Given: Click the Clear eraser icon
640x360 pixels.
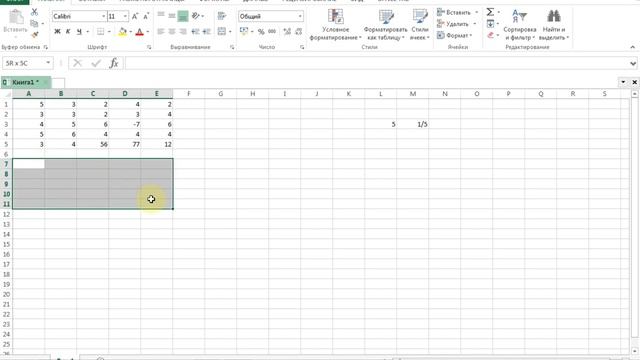Looking at the screenshot, I should click(491, 35).
